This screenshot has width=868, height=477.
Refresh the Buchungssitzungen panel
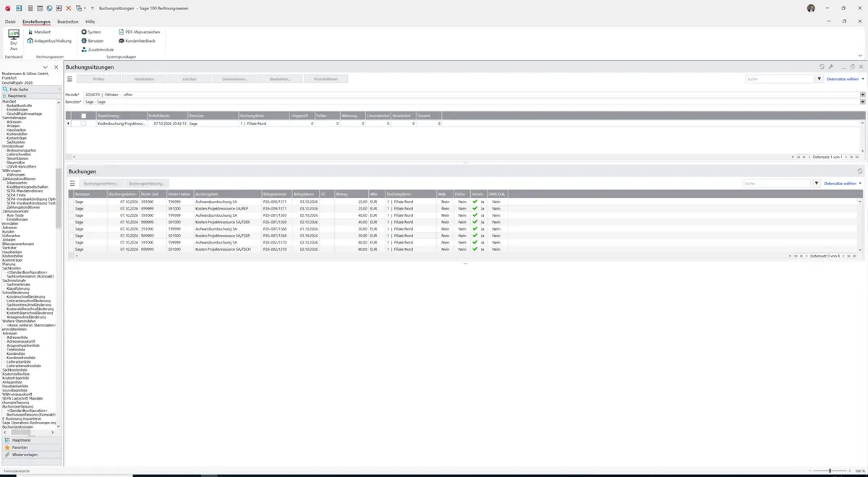822,66
